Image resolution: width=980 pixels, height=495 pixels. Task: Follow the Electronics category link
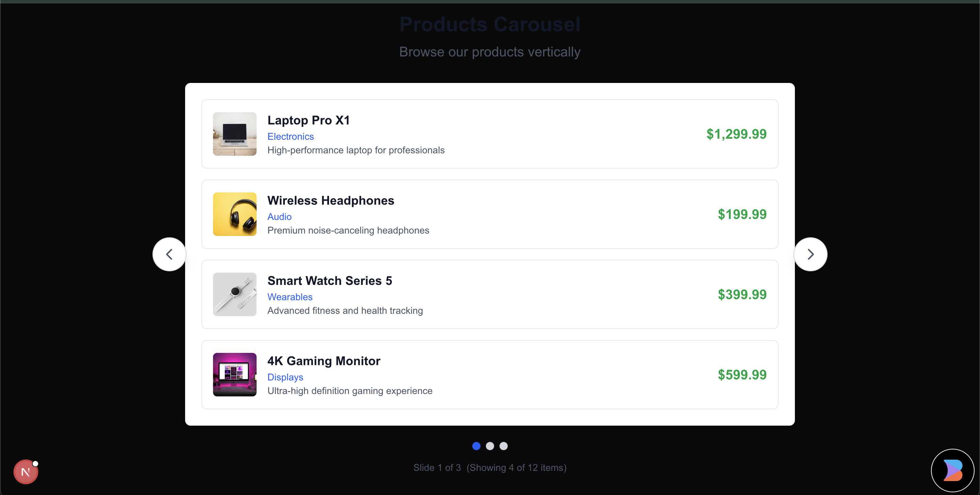point(290,136)
